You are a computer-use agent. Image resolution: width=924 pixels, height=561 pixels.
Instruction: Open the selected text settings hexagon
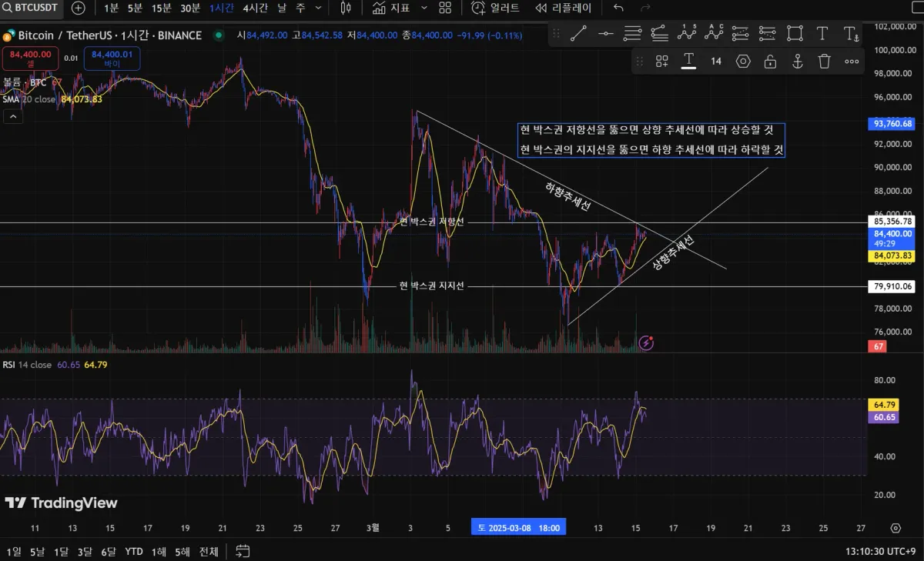(x=743, y=62)
